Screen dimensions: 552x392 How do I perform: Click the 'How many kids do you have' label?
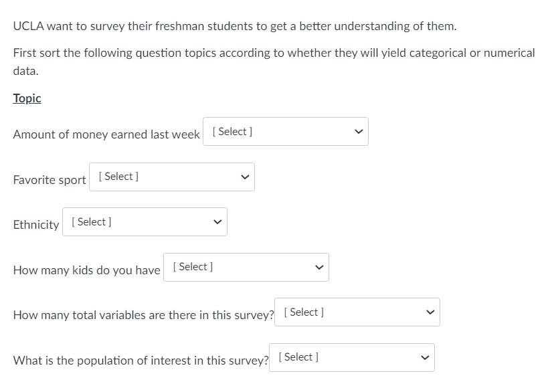tap(86, 270)
